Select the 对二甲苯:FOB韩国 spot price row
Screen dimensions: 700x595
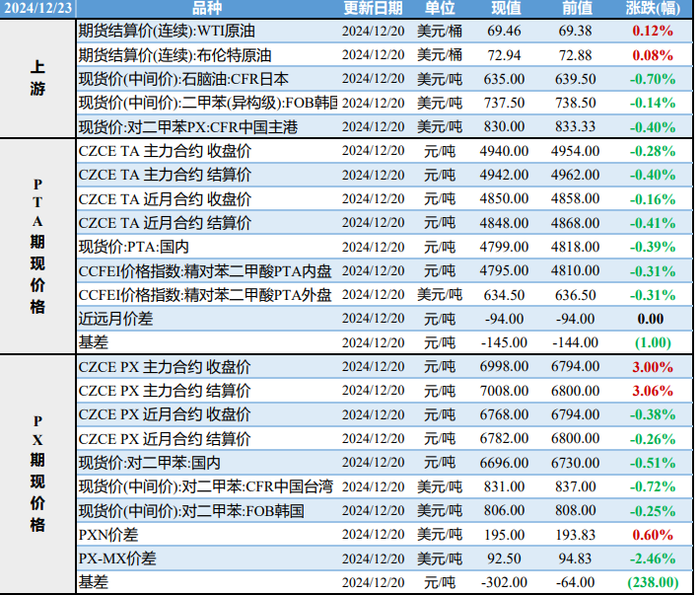click(x=191, y=510)
